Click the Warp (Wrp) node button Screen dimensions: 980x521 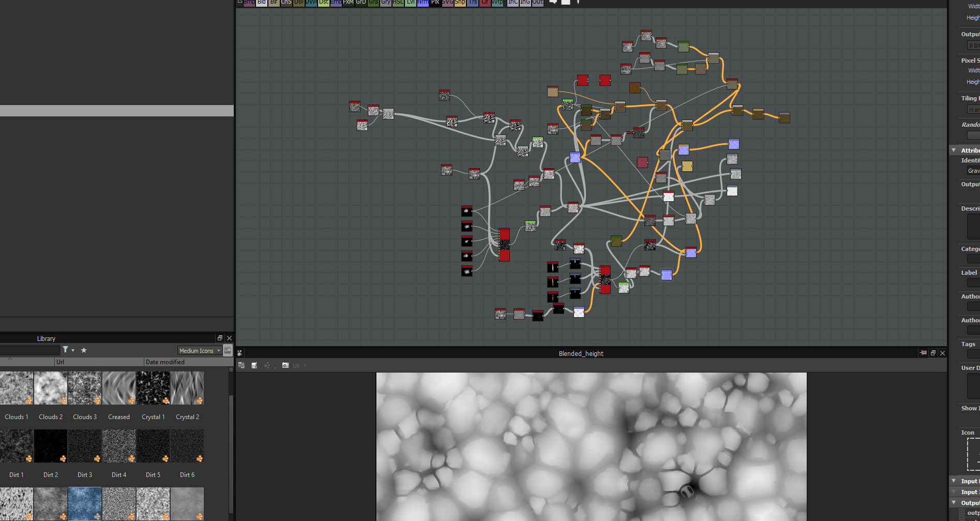pos(497,3)
